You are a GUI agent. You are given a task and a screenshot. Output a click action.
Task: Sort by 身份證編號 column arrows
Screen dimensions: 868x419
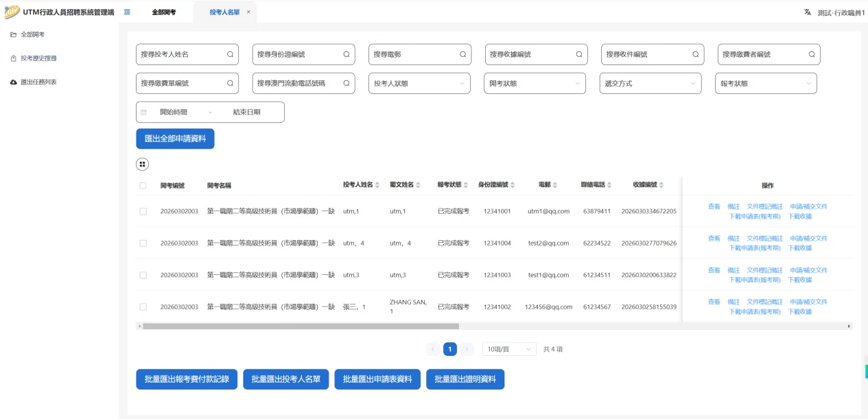point(513,185)
